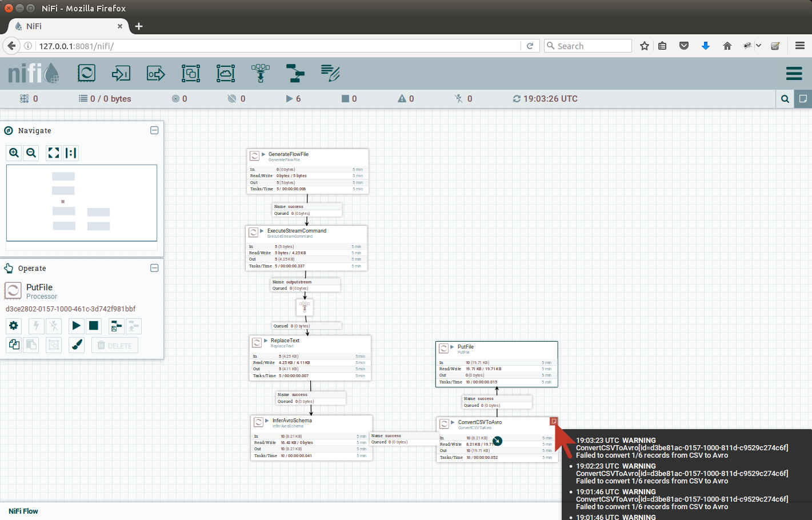The height and width of the screenshot is (520, 812).
Task: Collapse the Operate panel
Action: [x=154, y=268]
